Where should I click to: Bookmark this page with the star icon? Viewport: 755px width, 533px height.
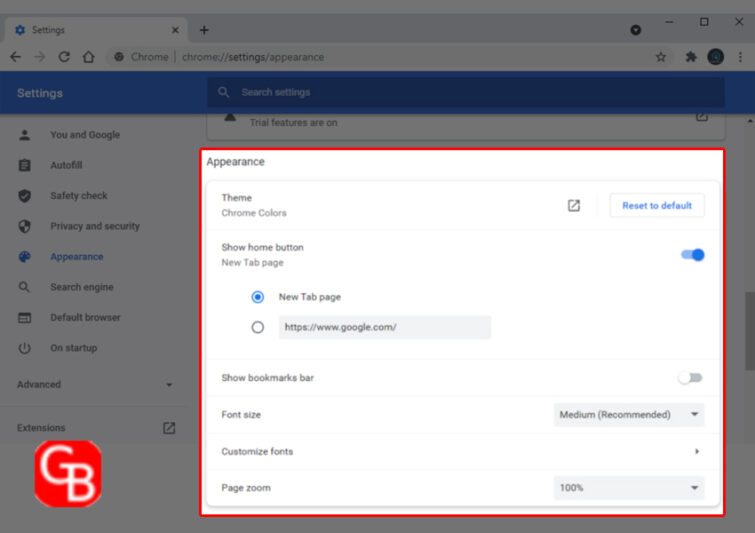pos(661,57)
